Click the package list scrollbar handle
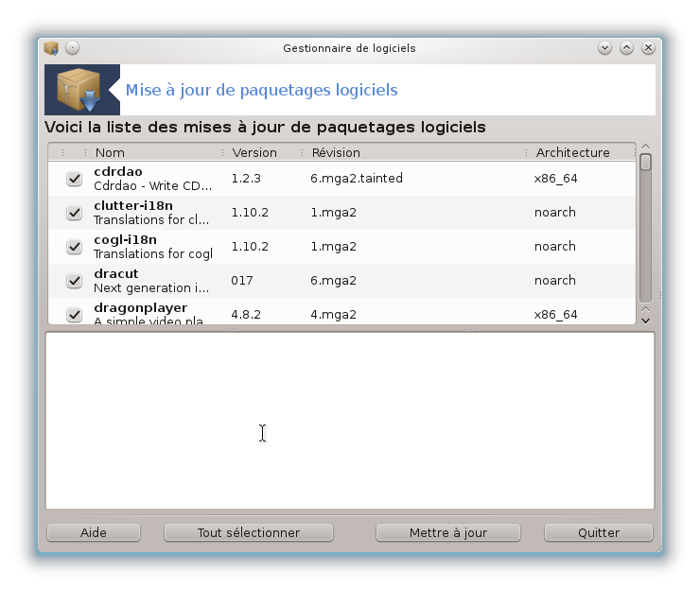This screenshot has height=590, width=700. click(x=645, y=162)
